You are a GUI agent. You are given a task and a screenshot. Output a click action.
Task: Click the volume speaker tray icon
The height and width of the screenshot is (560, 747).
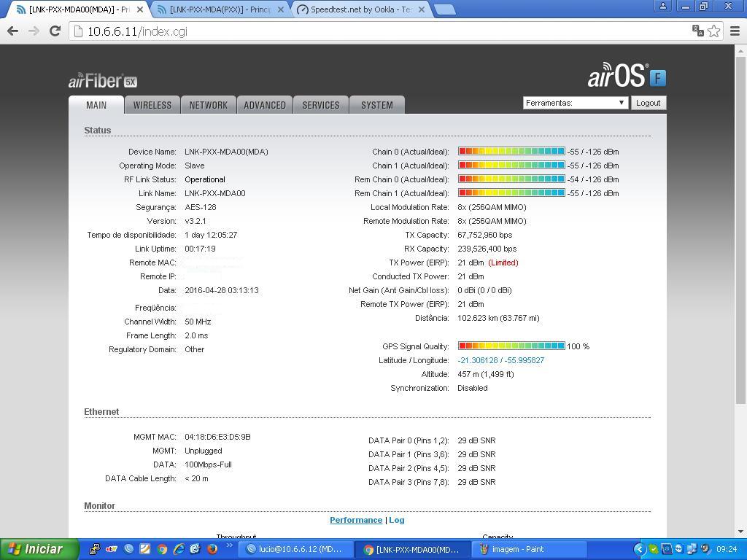pos(705,549)
